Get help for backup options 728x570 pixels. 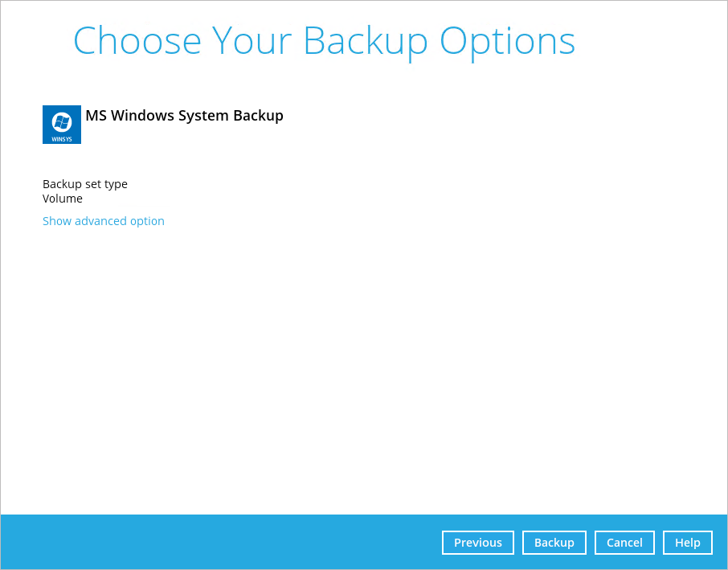point(687,542)
